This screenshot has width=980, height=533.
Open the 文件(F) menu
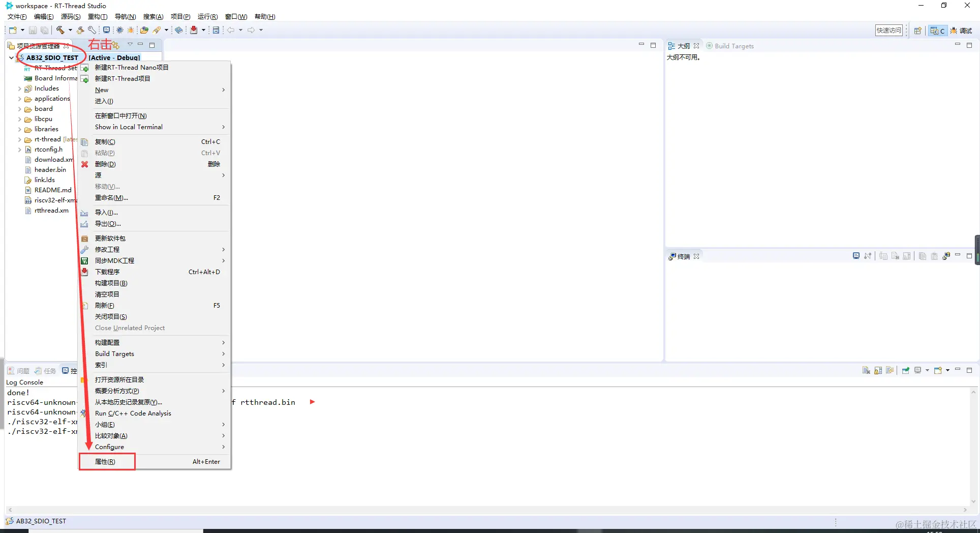click(x=17, y=17)
